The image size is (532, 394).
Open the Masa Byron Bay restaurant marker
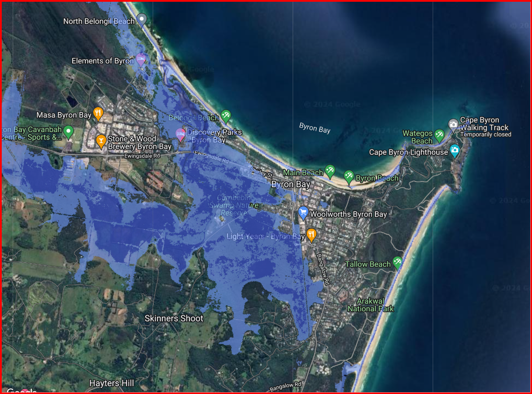click(x=98, y=114)
